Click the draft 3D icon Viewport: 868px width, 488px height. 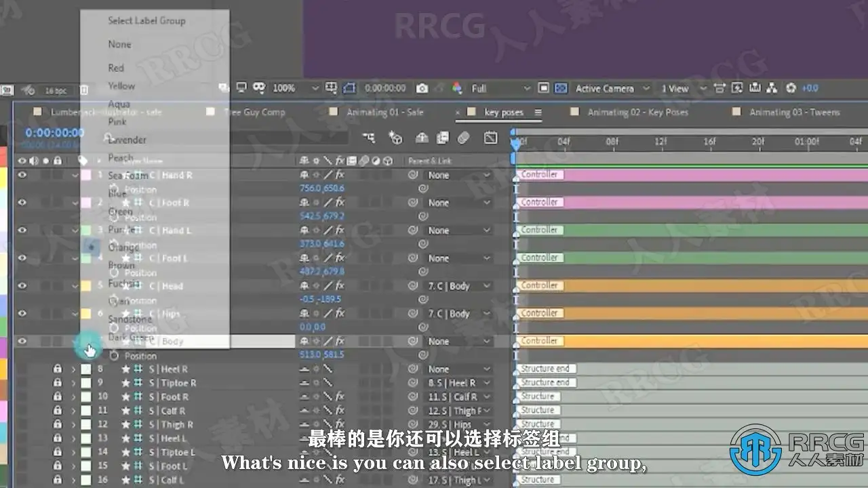point(395,138)
